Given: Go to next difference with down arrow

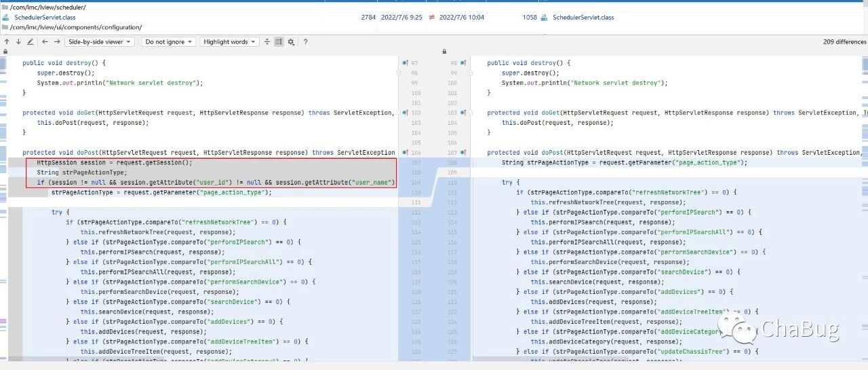Looking at the screenshot, I should [x=18, y=41].
